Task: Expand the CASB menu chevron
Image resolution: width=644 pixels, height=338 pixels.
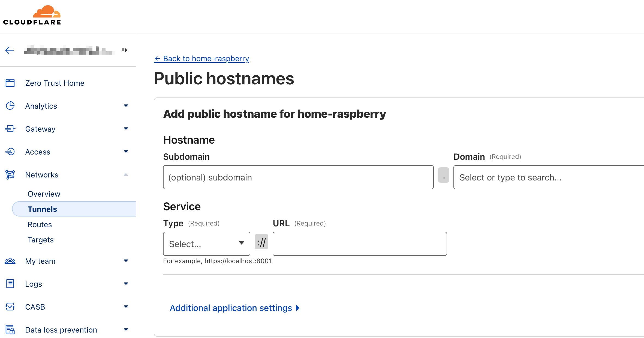Action: pos(126,307)
